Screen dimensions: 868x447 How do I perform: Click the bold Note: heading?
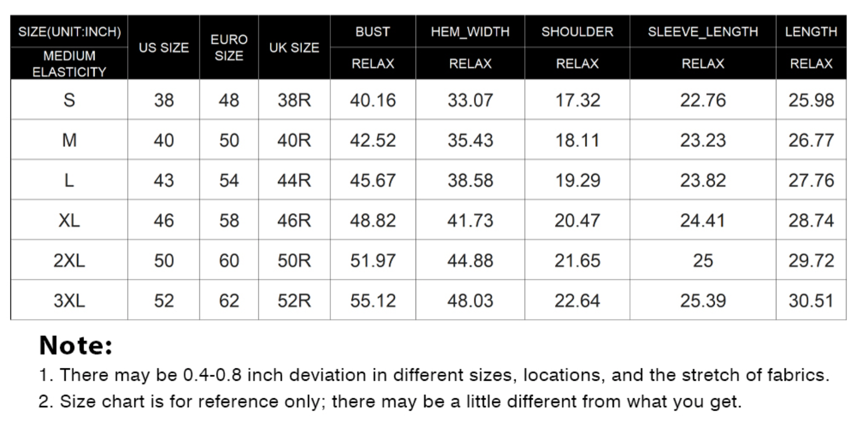coord(76,345)
